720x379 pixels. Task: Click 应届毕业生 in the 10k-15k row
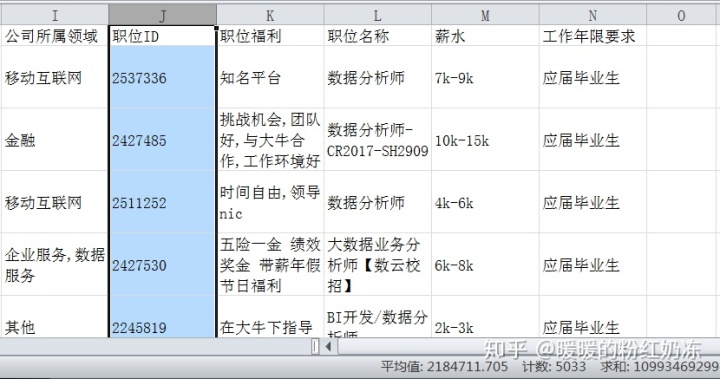(593, 140)
